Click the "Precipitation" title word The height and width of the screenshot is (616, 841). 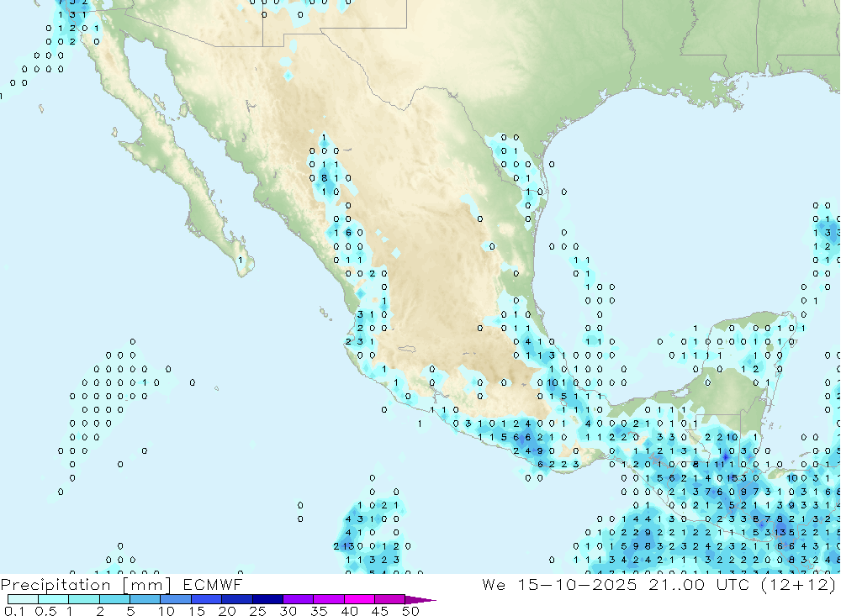(x=56, y=584)
